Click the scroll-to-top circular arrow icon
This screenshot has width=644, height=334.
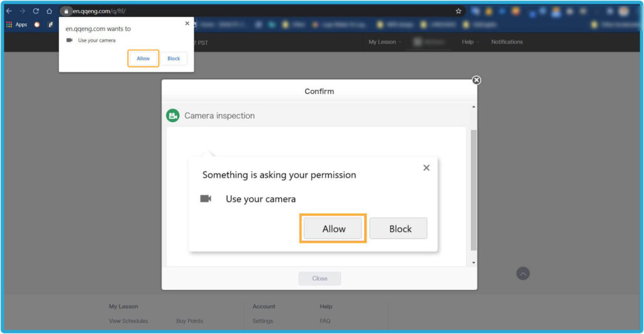[x=523, y=273]
